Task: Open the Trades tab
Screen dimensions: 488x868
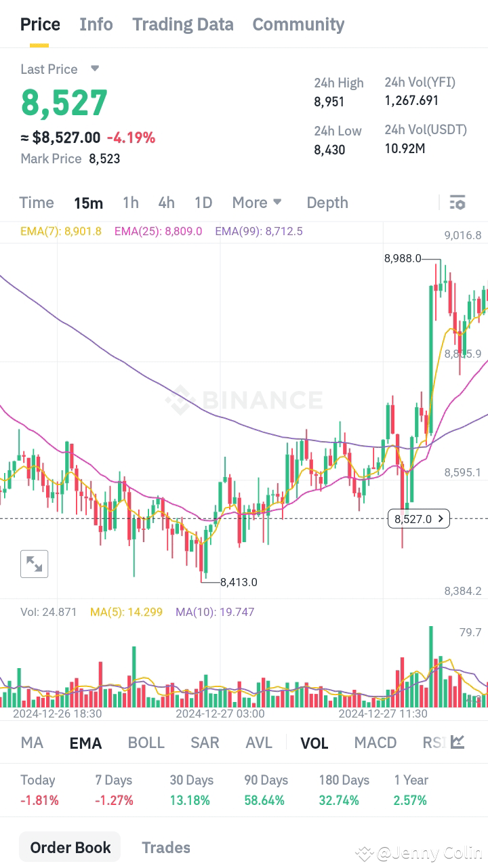Action: (x=166, y=847)
